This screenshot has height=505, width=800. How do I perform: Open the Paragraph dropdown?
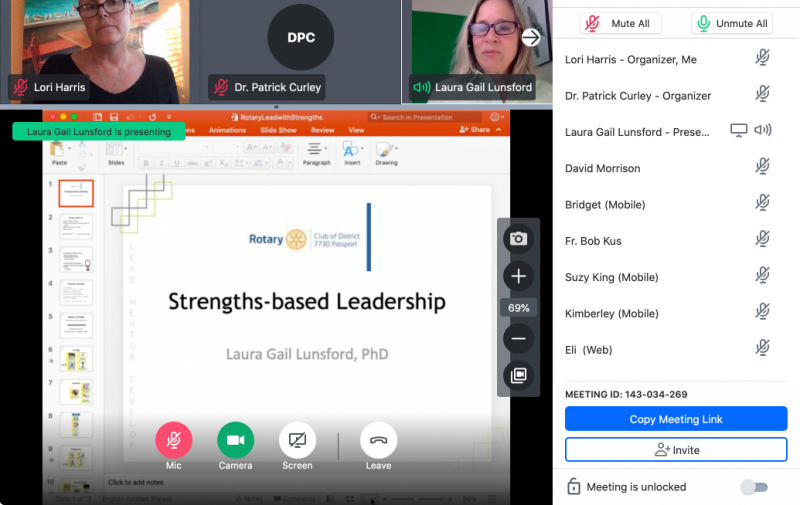coord(316,154)
